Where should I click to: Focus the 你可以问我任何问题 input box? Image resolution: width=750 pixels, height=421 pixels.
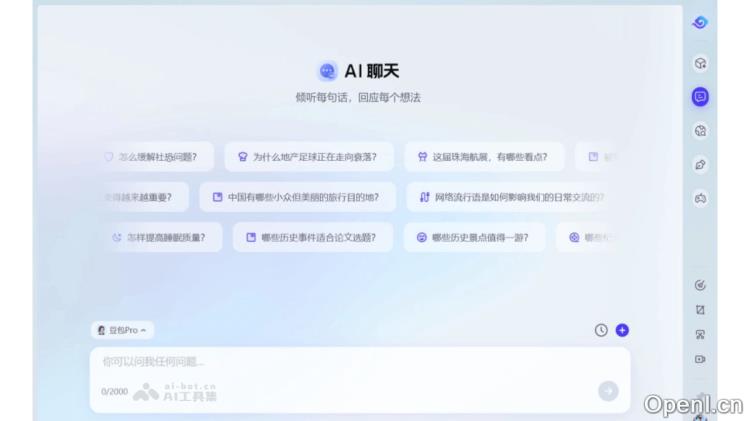tap(360, 380)
